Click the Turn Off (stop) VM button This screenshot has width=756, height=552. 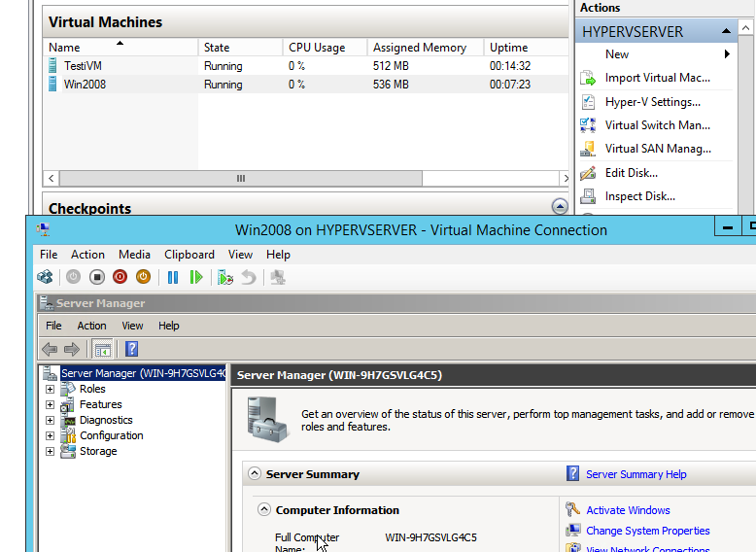(97, 277)
